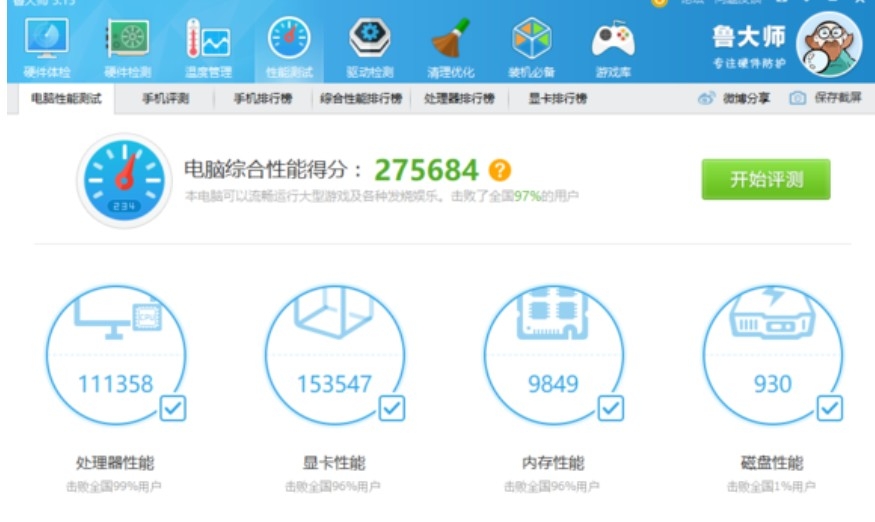Click the 保存截屏 camera icon

[797, 98]
